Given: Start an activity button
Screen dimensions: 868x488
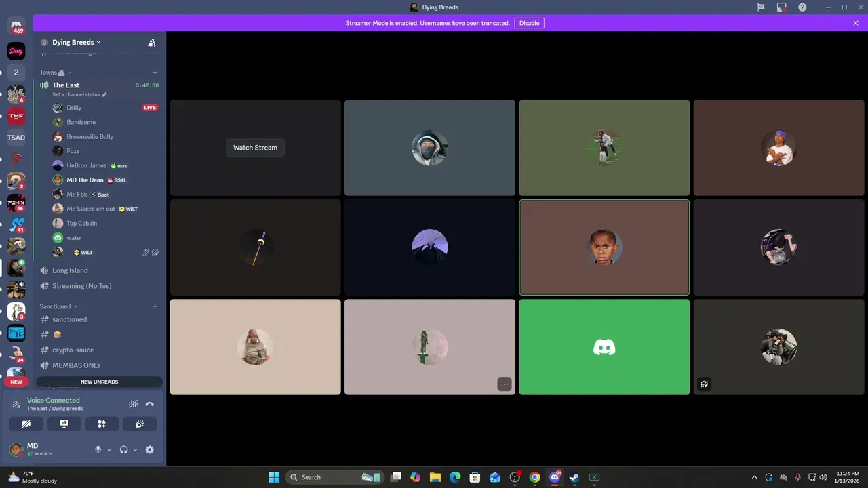Looking at the screenshot, I should 102,424.
